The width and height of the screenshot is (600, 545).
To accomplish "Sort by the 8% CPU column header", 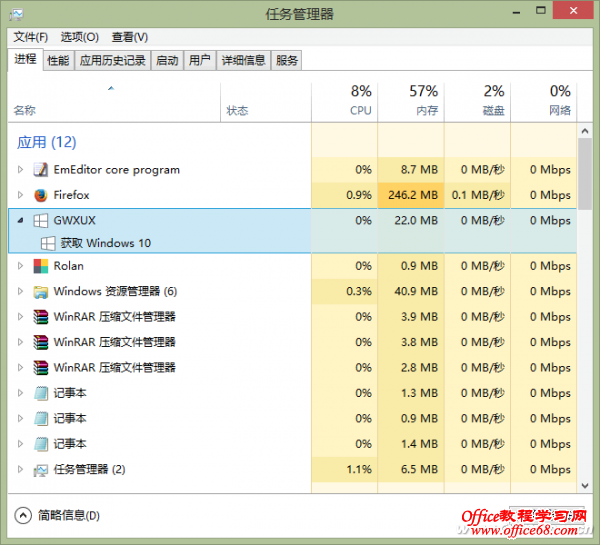I will (x=344, y=102).
